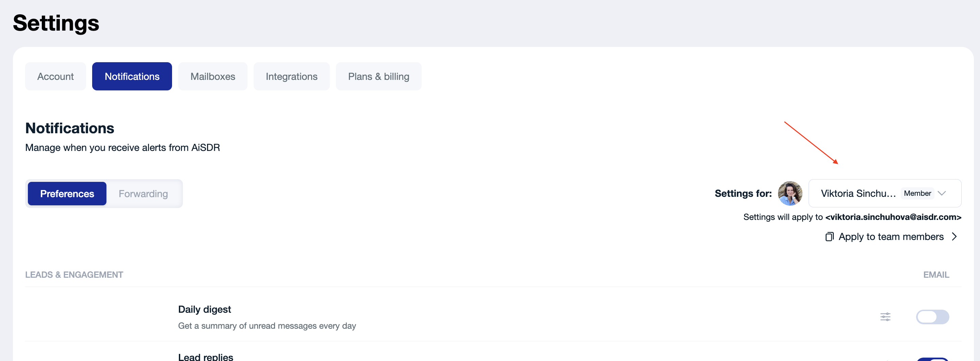Click Apply to team members link
Image resolution: width=980 pixels, height=361 pixels.
(891, 237)
